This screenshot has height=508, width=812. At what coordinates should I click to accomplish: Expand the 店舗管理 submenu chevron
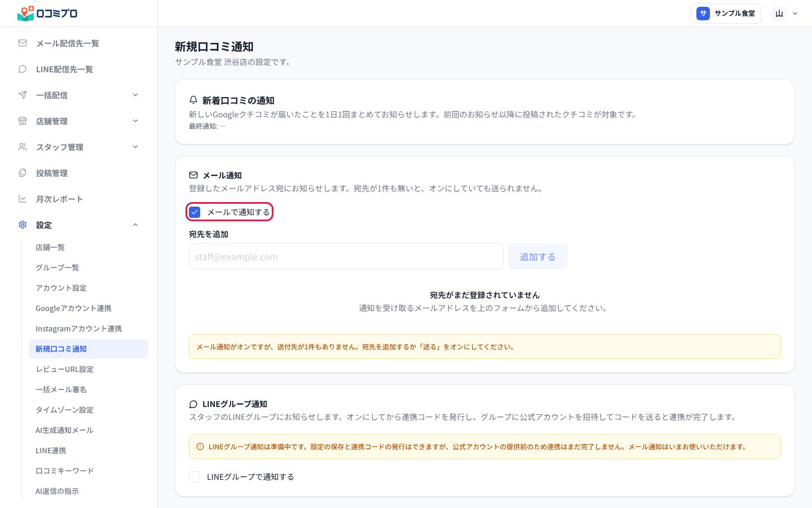point(135,121)
